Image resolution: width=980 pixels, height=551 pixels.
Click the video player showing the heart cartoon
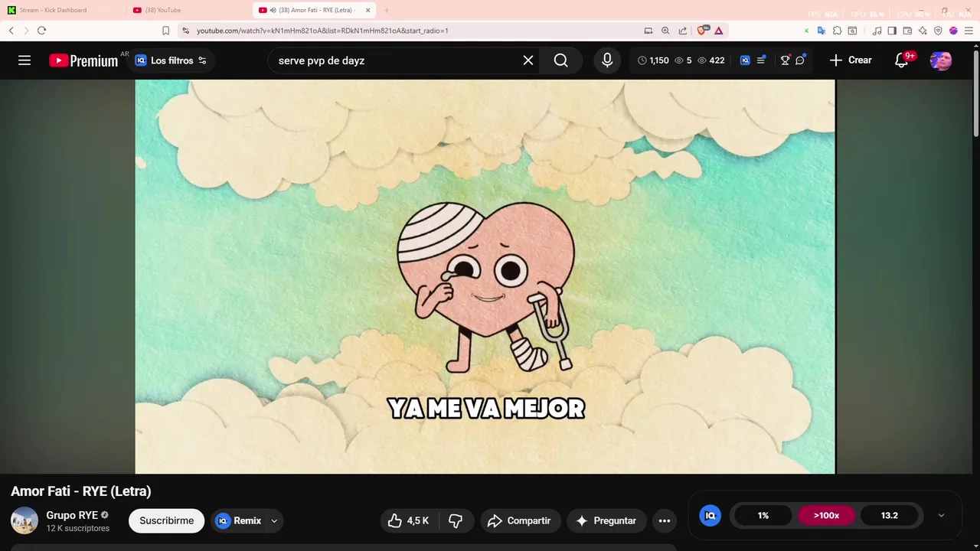[485, 276]
